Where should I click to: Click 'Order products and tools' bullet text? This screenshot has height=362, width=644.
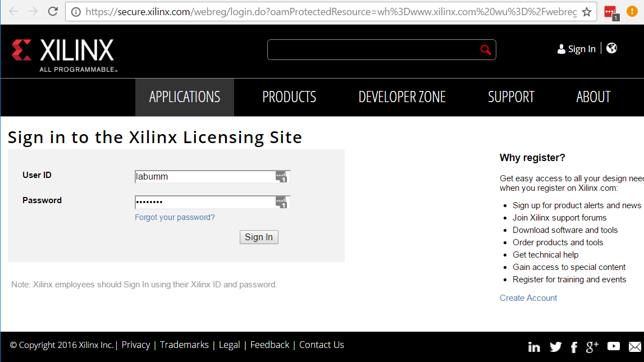point(558,242)
